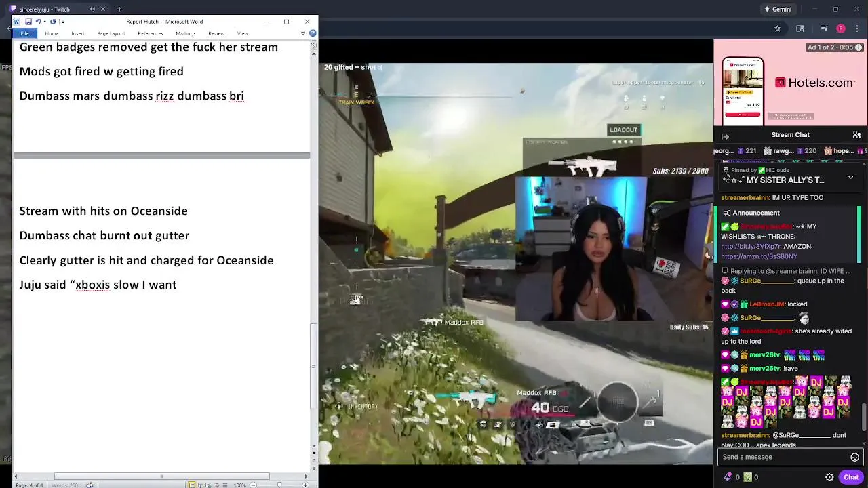Select Draft view button
Image resolution: width=868 pixels, height=488 pixels.
pos(225,485)
